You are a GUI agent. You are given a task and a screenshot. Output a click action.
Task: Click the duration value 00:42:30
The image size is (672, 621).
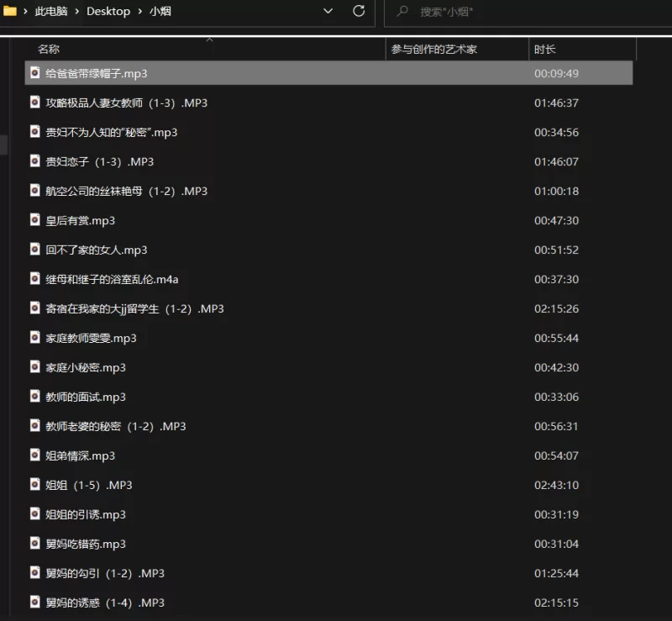556,367
